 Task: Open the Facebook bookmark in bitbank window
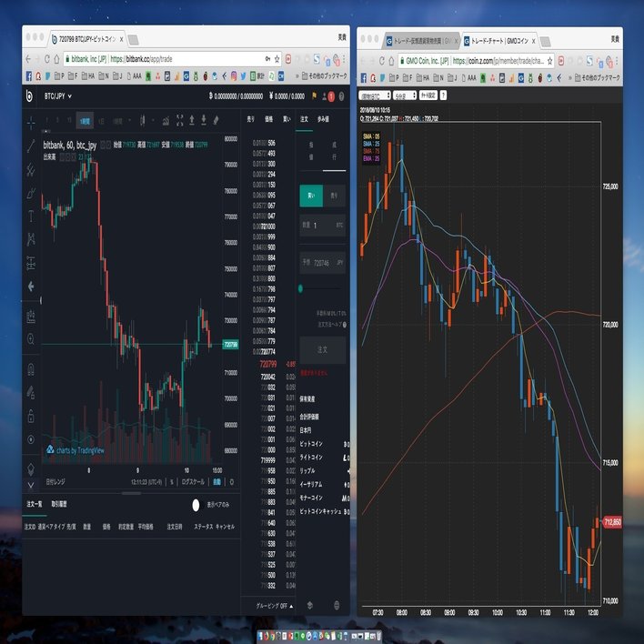coord(29,76)
